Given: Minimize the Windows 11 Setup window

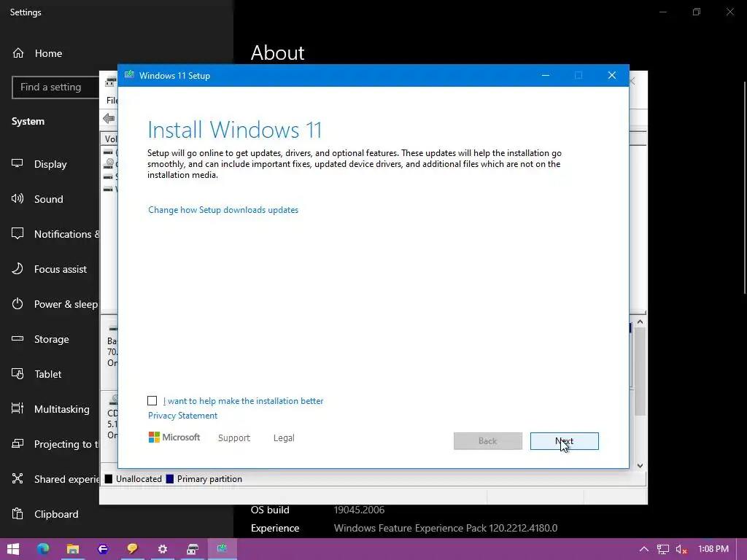Looking at the screenshot, I should pyautogui.click(x=546, y=75).
